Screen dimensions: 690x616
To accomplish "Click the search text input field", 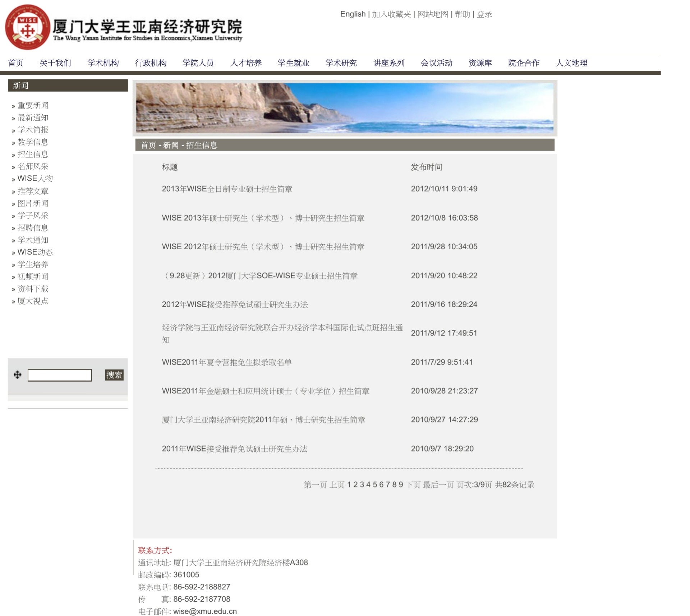I will [60, 375].
